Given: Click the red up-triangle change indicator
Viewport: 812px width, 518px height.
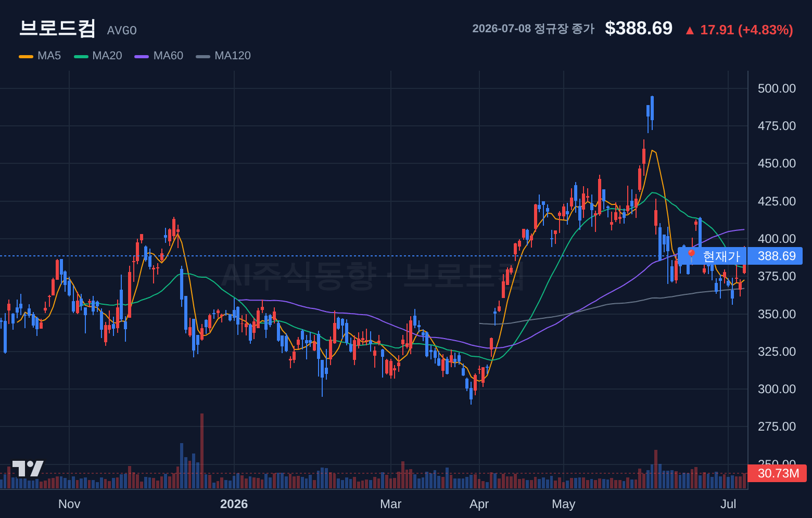Looking at the screenshot, I should [690, 30].
